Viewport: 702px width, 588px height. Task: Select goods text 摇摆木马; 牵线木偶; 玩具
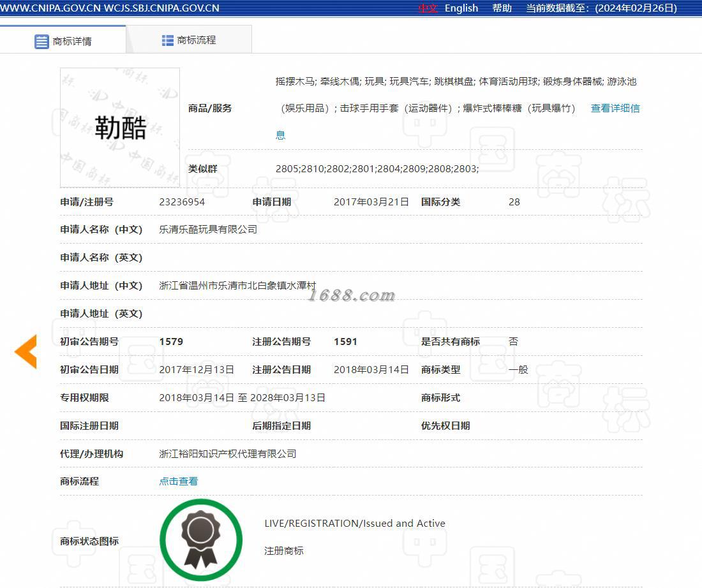point(330,82)
